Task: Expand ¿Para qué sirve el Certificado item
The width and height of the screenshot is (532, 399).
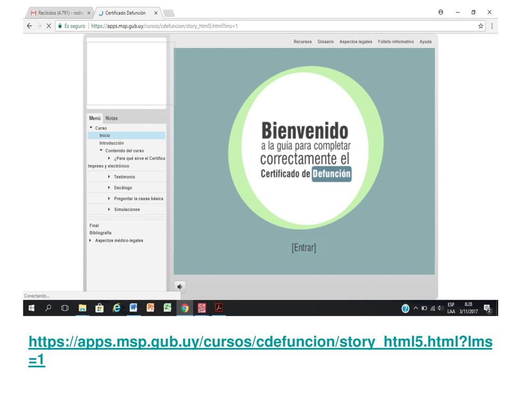Action: [x=109, y=158]
